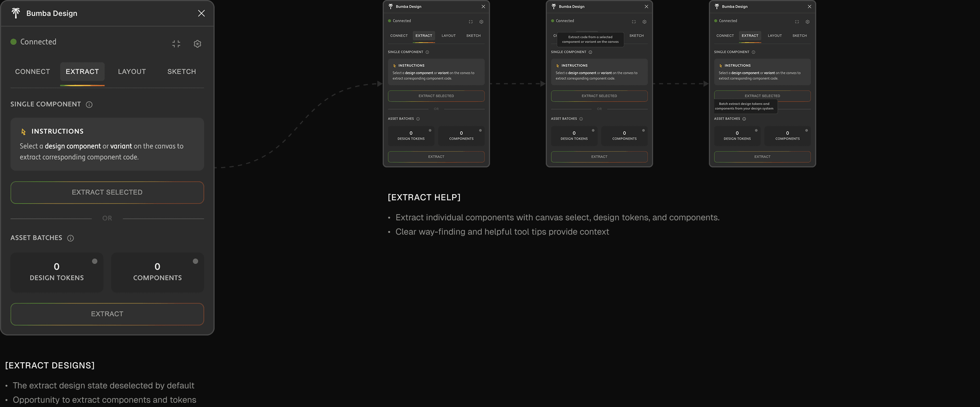This screenshot has width=980, height=407.
Task: Open settings gear in the largest panel
Action: click(197, 44)
